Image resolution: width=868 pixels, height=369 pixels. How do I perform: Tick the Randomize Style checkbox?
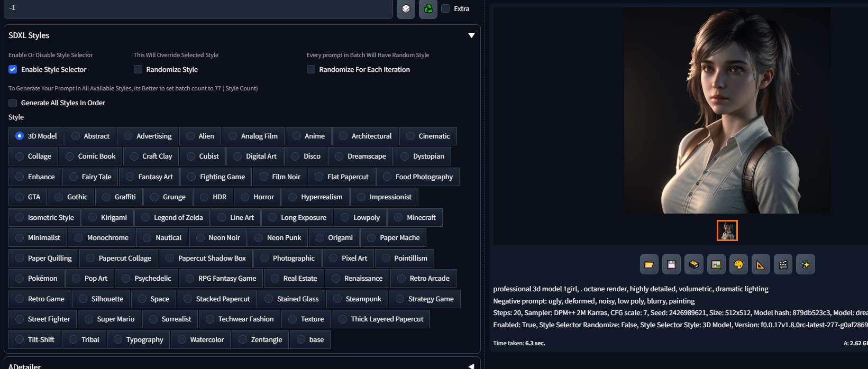[138, 69]
